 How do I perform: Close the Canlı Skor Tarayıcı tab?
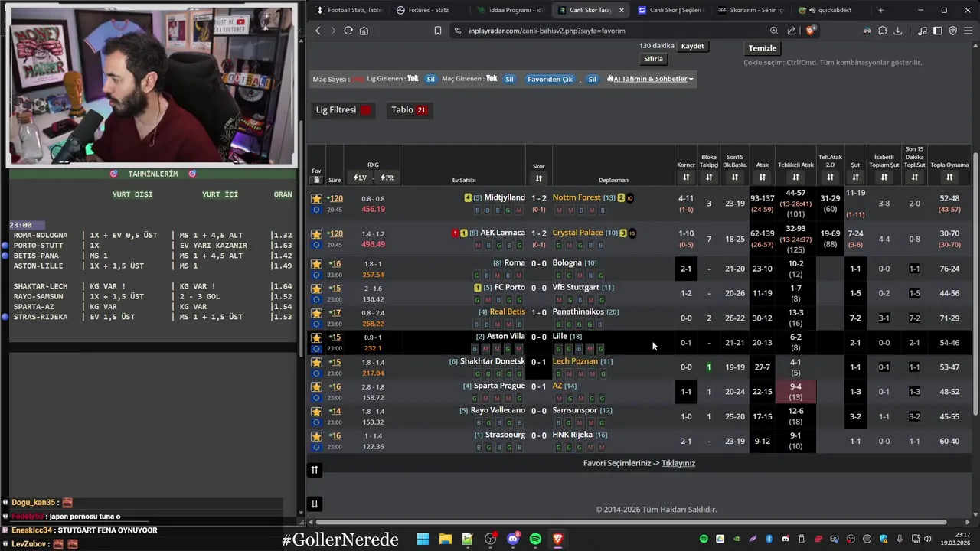coord(621,10)
